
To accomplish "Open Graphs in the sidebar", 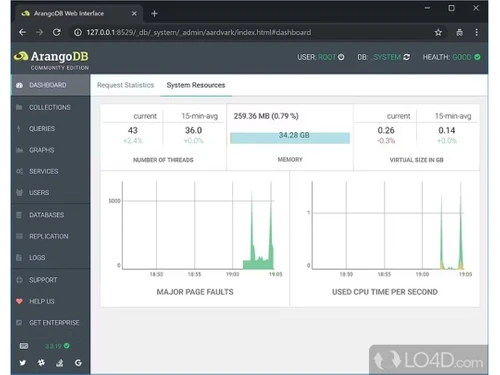I will tap(50, 150).
